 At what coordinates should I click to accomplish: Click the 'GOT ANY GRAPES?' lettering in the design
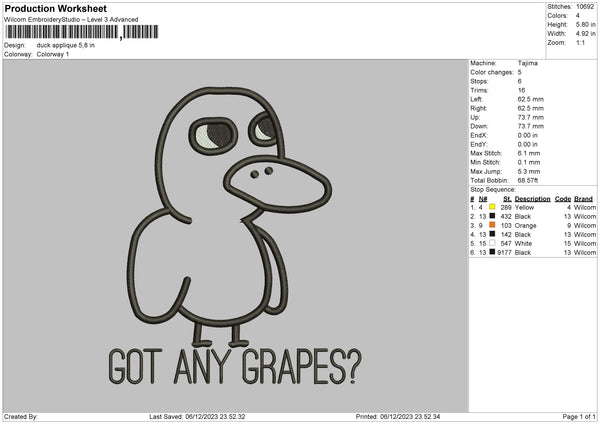[235, 366]
